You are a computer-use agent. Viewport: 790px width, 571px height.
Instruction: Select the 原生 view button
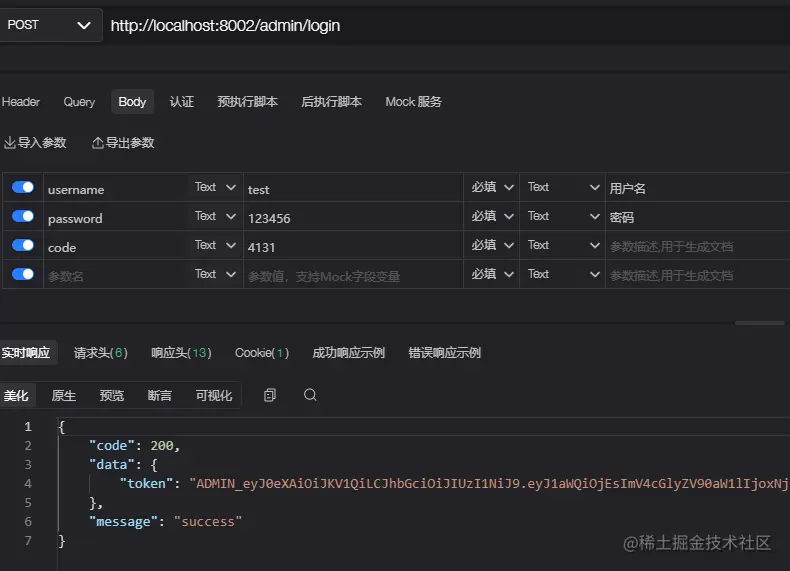pos(64,396)
